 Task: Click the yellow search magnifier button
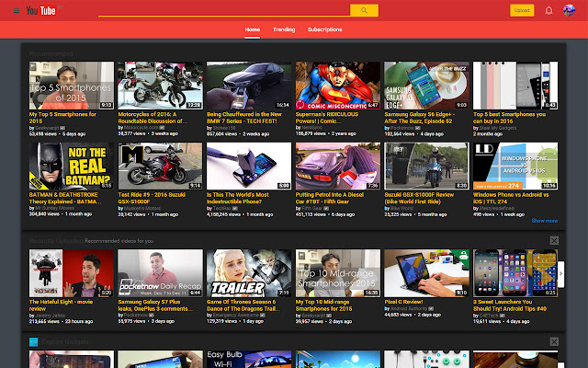click(364, 10)
